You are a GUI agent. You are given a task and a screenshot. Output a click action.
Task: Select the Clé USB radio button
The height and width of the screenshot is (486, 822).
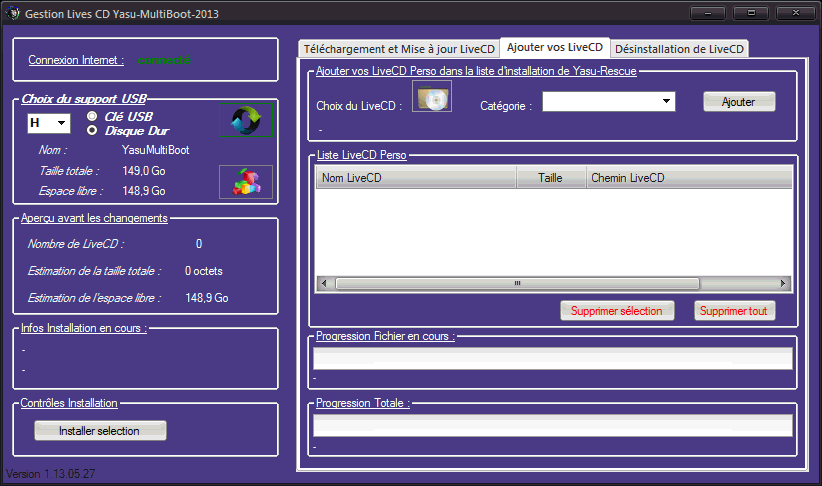coord(92,116)
